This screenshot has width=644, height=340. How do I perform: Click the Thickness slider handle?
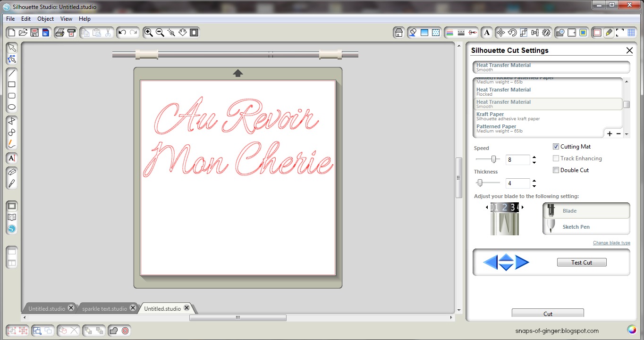tap(480, 183)
